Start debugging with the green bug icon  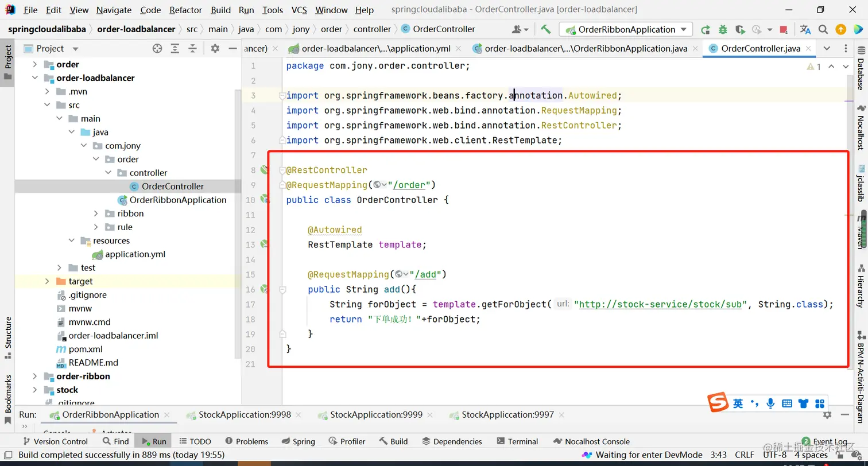click(723, 29)
